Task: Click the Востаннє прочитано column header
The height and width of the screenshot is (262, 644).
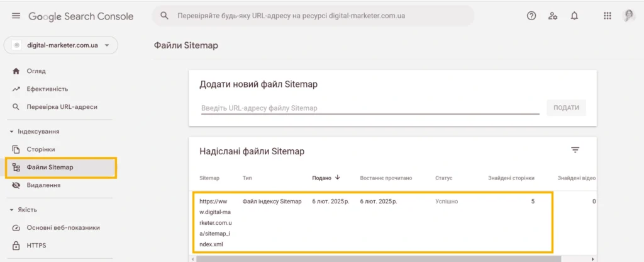Action: pyautogui.click(x=386, y=178)
